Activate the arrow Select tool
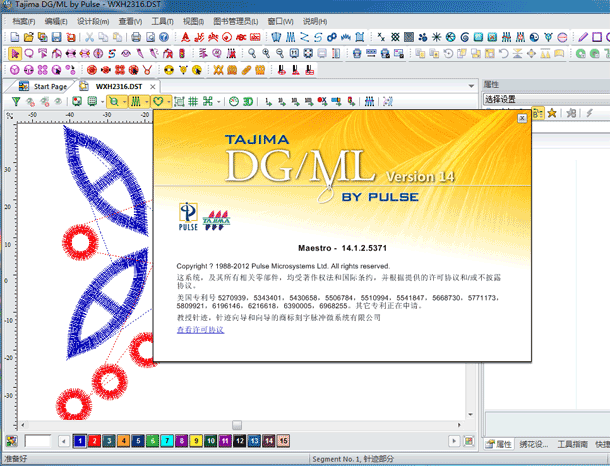Screen dimensions: 610x466 click(15, 53)
